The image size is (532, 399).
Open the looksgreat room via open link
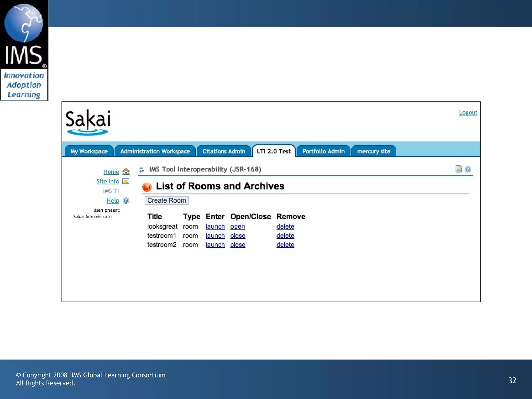[x=237, y=227]
